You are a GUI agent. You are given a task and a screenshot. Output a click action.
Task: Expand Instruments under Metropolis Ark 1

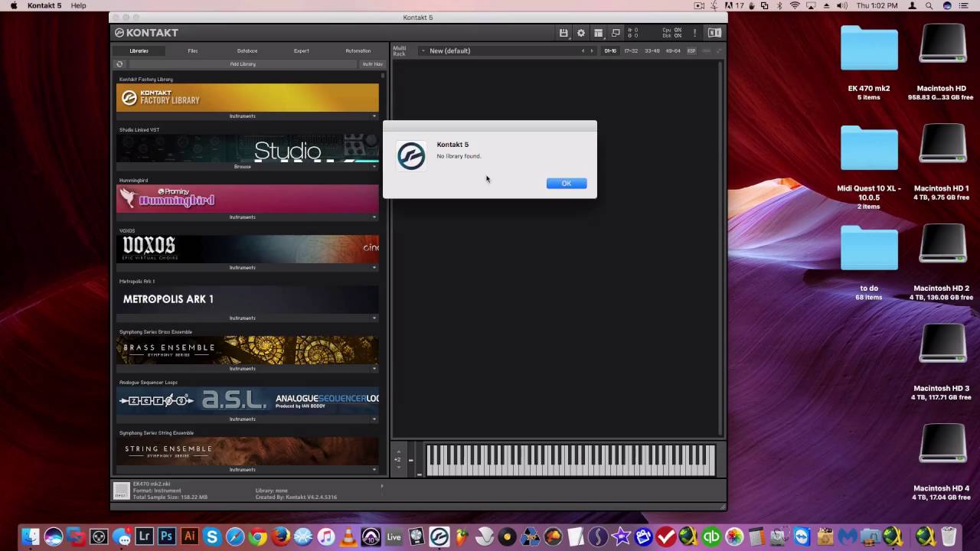tap(247, 318)
